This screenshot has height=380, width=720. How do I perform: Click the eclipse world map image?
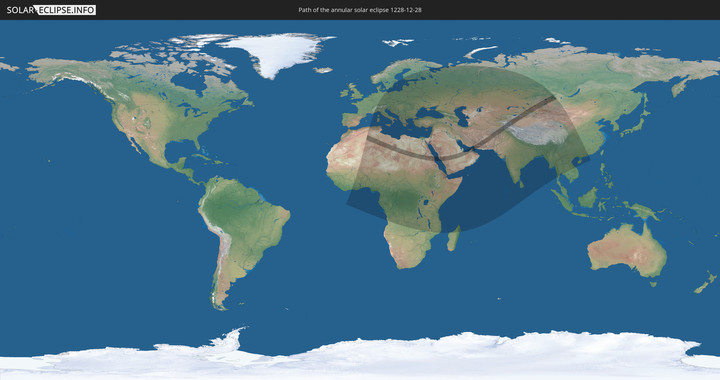tap(360, 200)
